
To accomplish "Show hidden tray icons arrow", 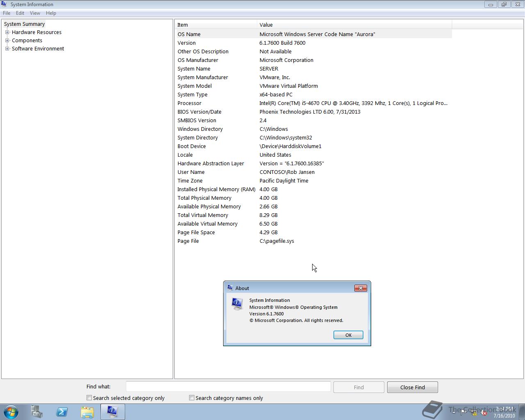I will point(454,412).
